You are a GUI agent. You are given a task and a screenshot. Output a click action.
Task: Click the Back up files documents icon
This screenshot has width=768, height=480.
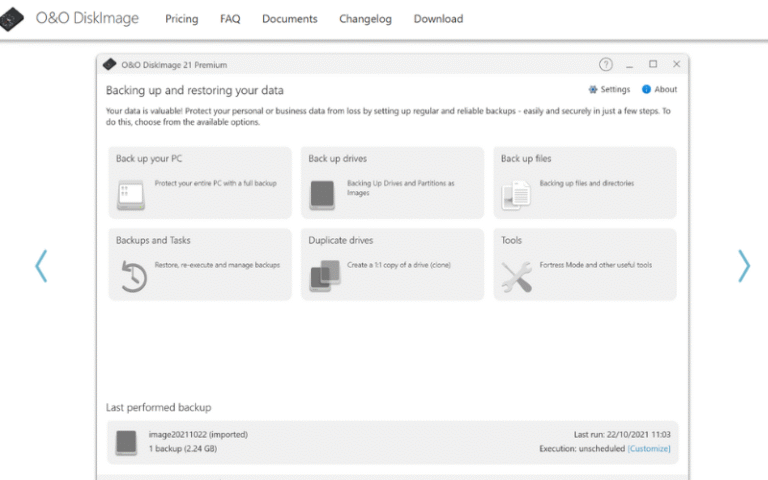[515, 194]
